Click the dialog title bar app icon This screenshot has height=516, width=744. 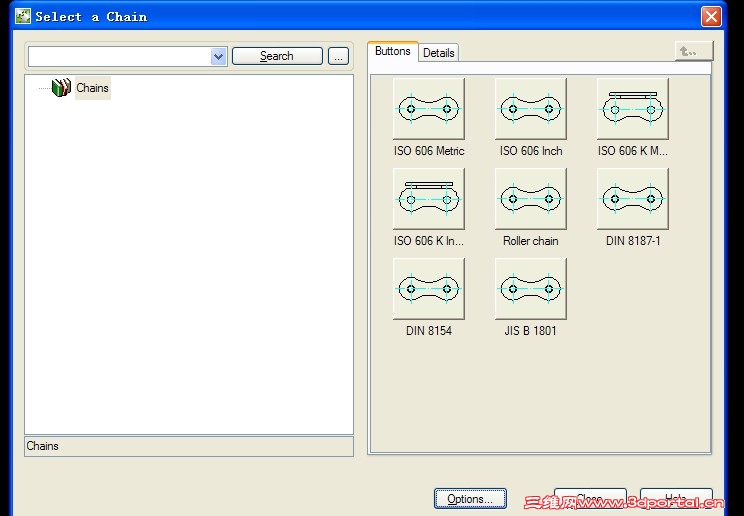coord(23,16)
